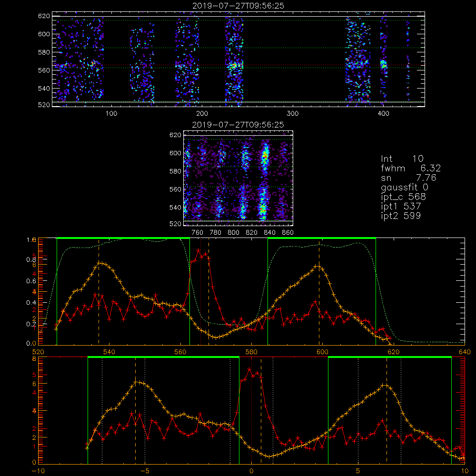Click the red '8' y-axis label of the bottom plot
This screenshot has height=476, width=476.
[34, 359]
